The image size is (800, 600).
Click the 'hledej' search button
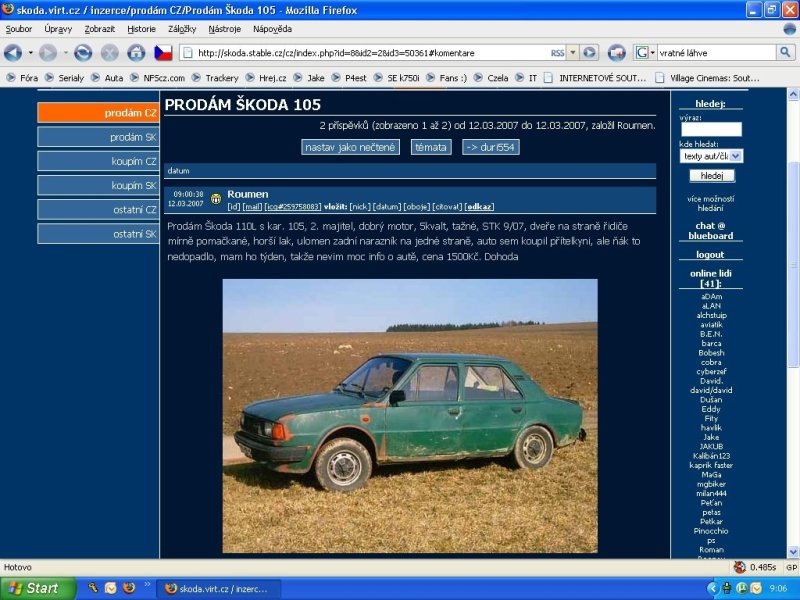coord(712,176)
